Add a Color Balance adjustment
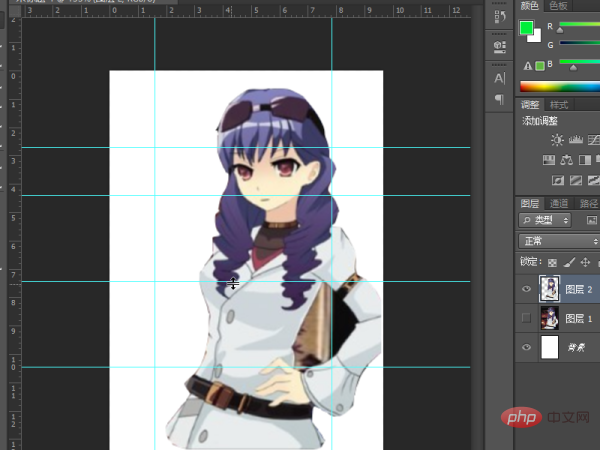The height and width of the screenshot is (450, 600). click(x=566, y=160)
